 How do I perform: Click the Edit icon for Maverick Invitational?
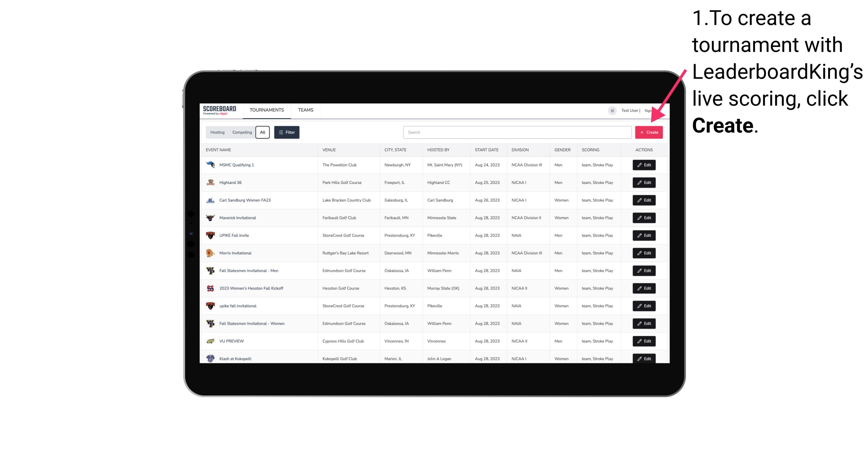click(x=644, y=217)
